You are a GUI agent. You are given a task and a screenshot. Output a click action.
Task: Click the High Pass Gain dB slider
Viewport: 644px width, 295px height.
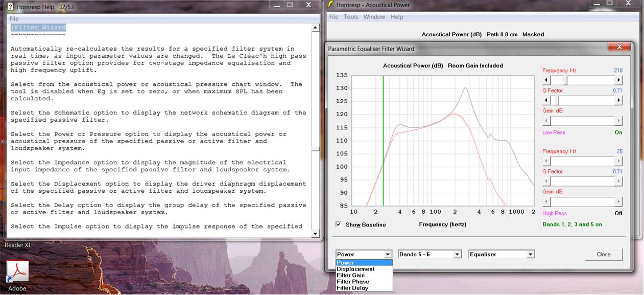coord(582,201)
